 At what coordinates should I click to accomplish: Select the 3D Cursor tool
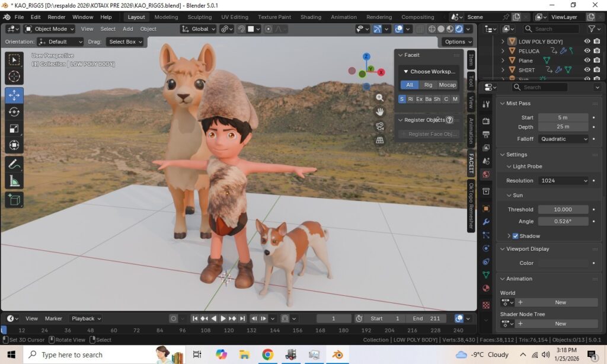point(14,76)
